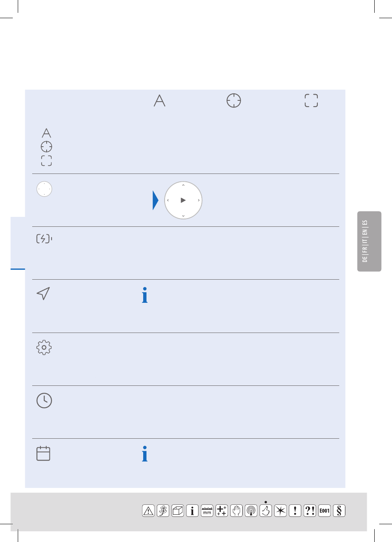392x542 pixels.
Task: Click the plus signs icon in bottom strip
Action: [x=222, y=511]
